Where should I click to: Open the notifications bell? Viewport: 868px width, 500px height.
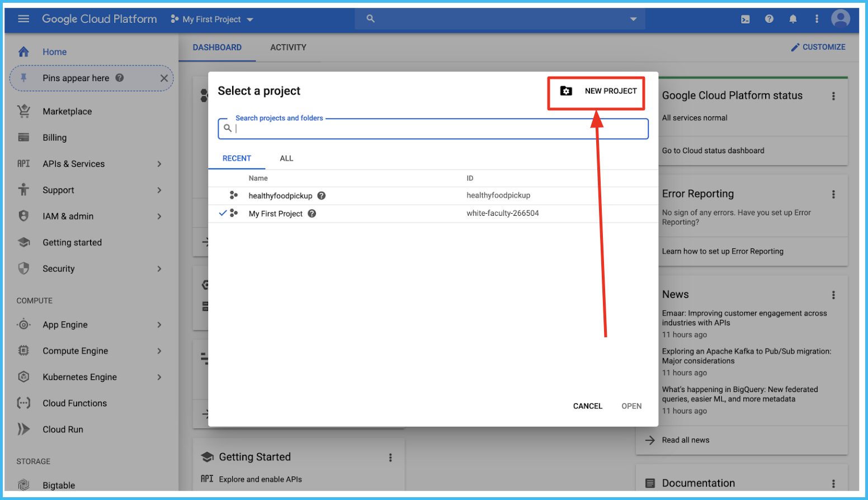793,19
